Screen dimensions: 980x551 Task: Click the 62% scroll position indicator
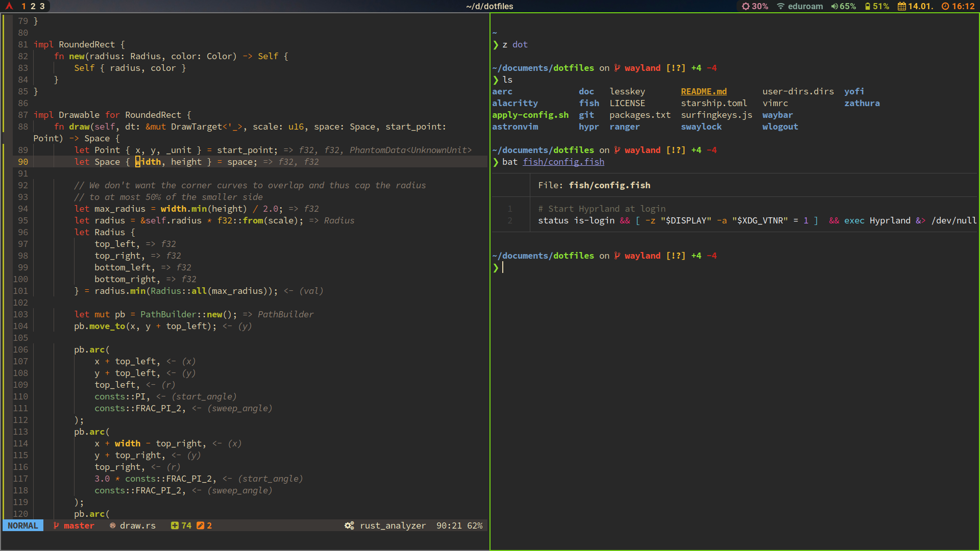coord(475,525)
